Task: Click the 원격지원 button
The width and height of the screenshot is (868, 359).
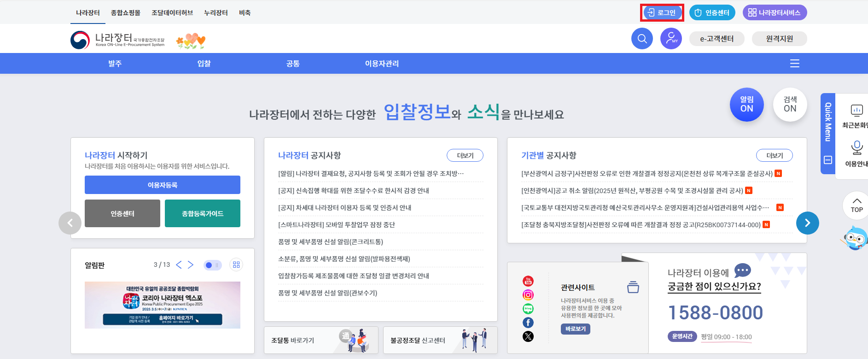Action: coord(779,39)
